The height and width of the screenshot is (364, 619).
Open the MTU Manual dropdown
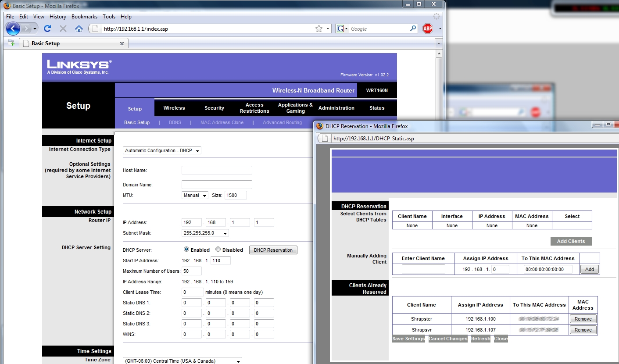point(195,195)
